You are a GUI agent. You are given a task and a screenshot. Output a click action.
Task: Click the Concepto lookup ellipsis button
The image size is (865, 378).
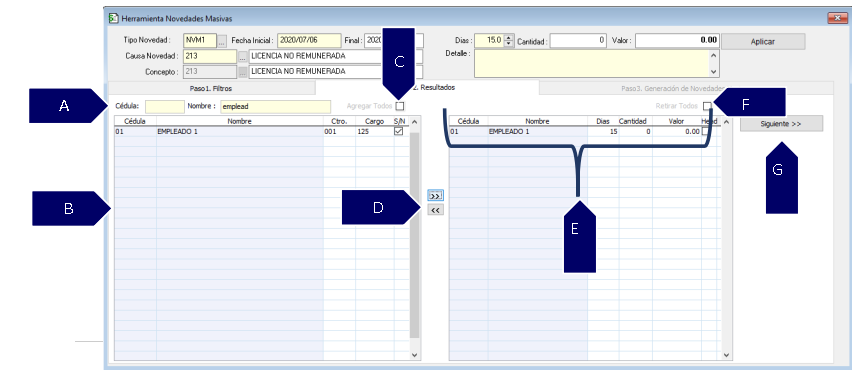[243, 72]
